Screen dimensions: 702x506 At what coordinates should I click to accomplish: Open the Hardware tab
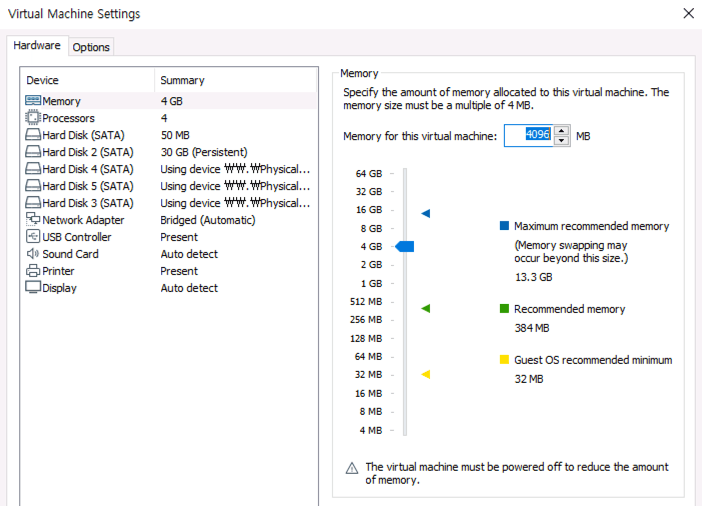click(37, 46)
